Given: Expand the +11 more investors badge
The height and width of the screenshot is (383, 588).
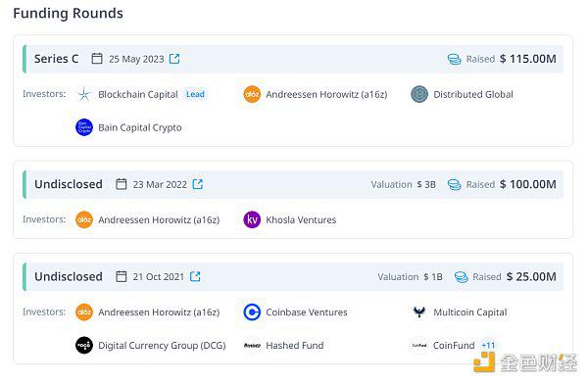Looking at the screenshot, I should (x=488, y=345).
